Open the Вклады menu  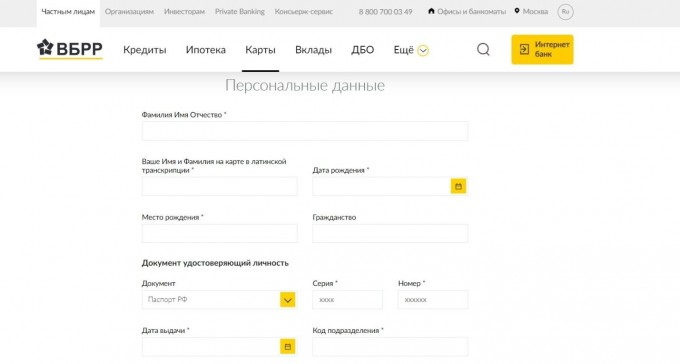click(314, 50)
